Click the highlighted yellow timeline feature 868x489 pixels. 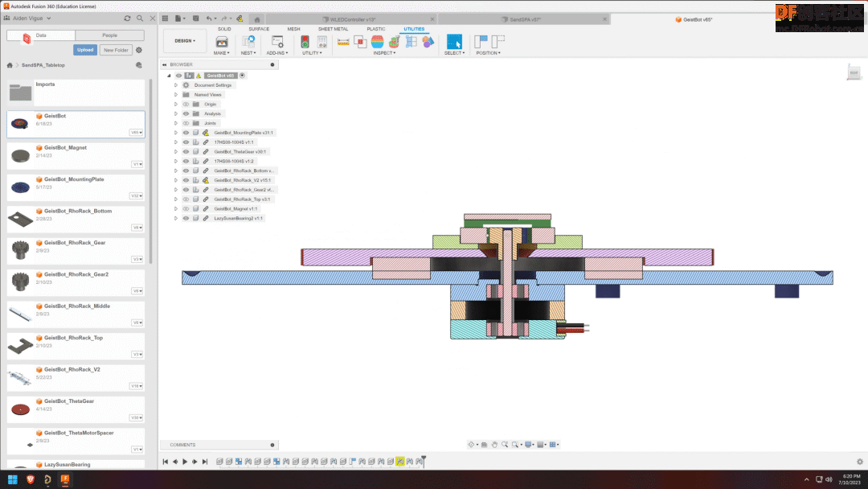399,462
